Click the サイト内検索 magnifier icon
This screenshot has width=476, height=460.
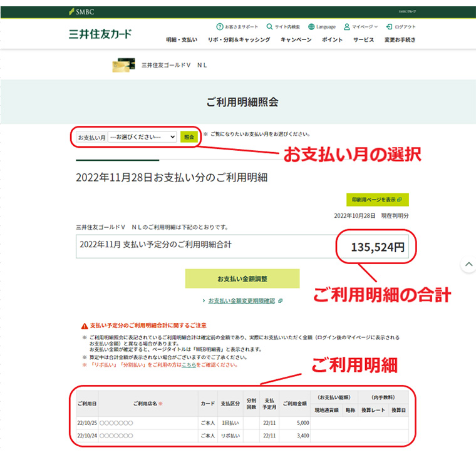[269, 27]
